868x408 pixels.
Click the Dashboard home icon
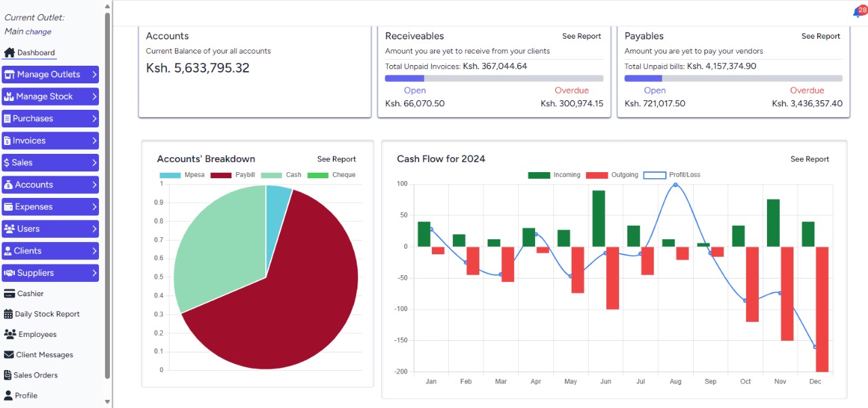tap(9, 53)
